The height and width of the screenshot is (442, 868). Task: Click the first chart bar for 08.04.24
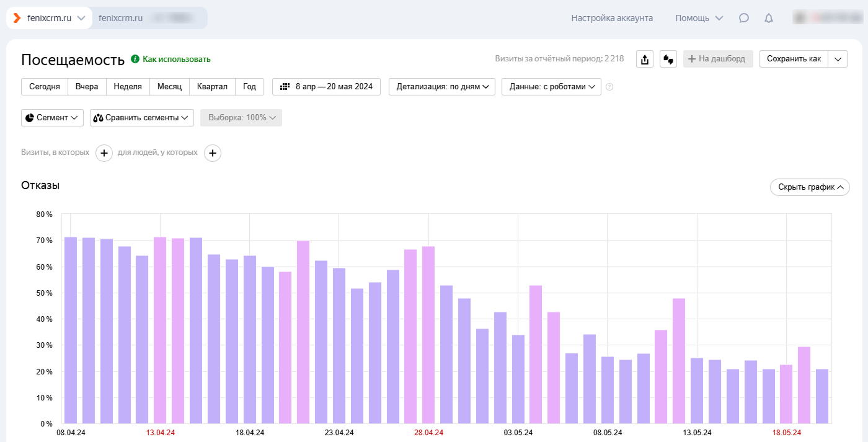click(71, 330)
